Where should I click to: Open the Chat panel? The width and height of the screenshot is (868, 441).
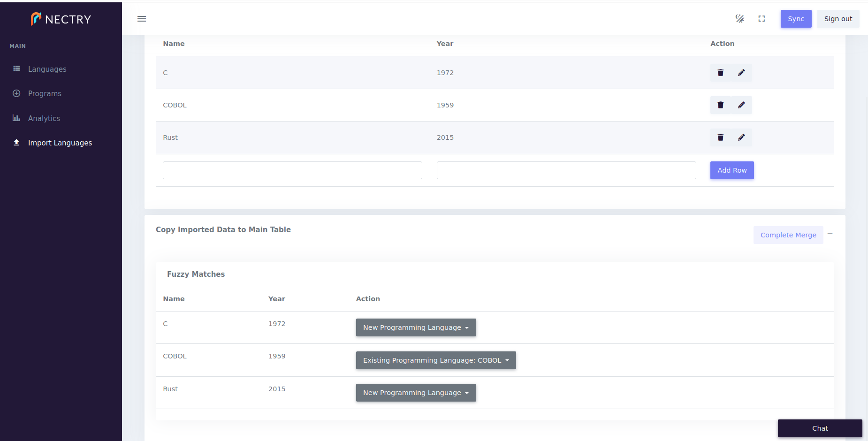click(x=820, y=428)
